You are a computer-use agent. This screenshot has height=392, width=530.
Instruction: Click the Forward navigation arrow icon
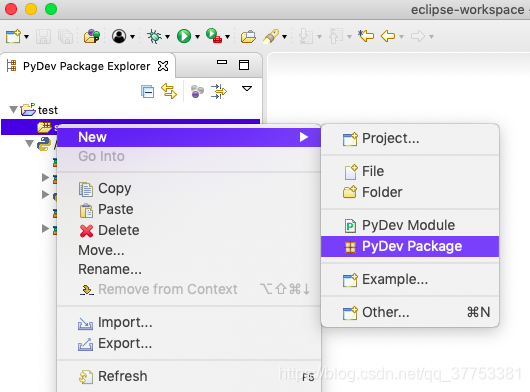[x=418, y=36]
